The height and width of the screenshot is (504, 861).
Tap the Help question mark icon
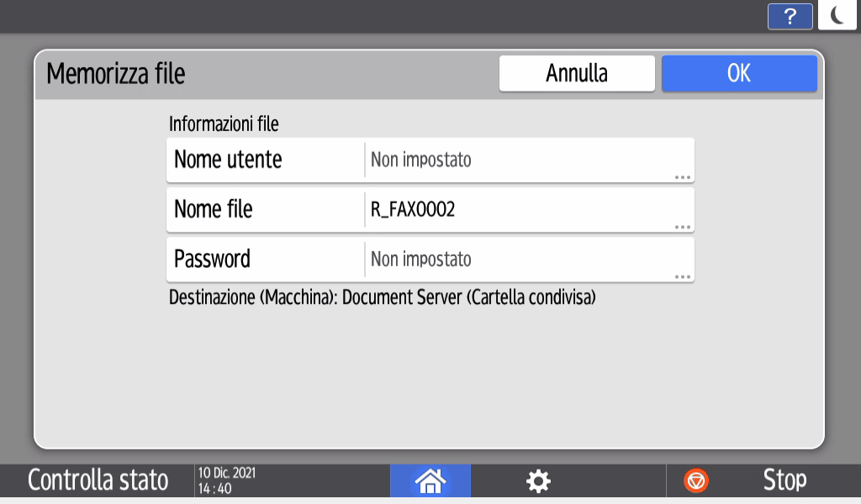pos(790,16)
